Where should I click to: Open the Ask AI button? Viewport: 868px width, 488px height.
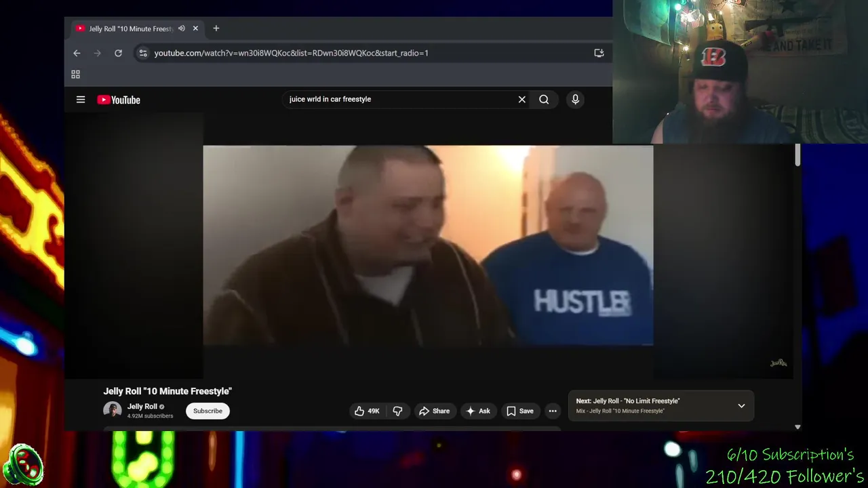[478, 411]
